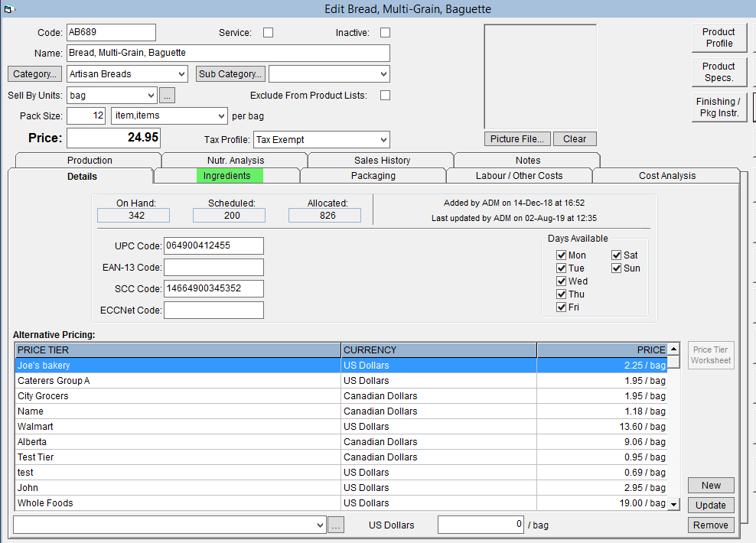The image size is (756, 543).
Task: Switch to the Production tab
Action: point(90,160)
